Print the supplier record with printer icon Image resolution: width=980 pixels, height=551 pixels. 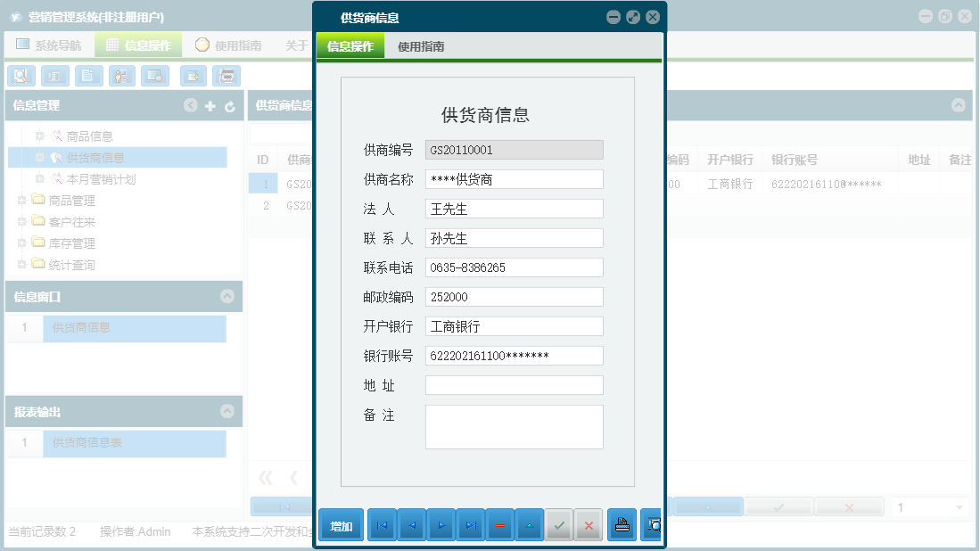coord(622,526)
